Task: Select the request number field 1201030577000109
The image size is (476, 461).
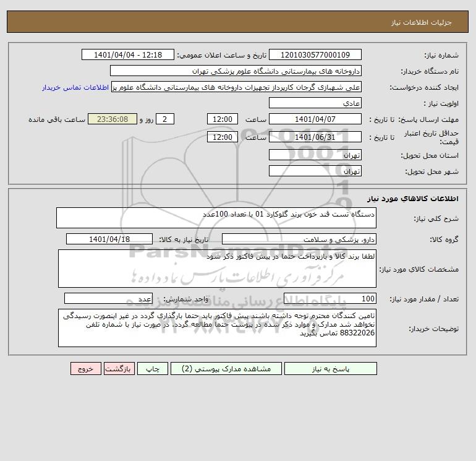Action: coord(315,54)
